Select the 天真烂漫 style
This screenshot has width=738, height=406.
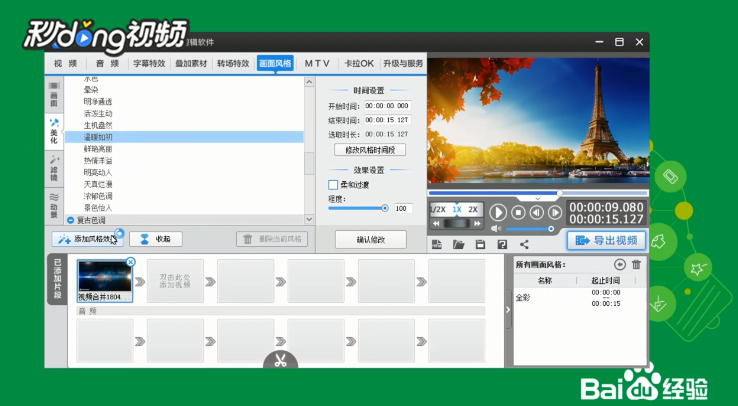click(x=184, y=184)
